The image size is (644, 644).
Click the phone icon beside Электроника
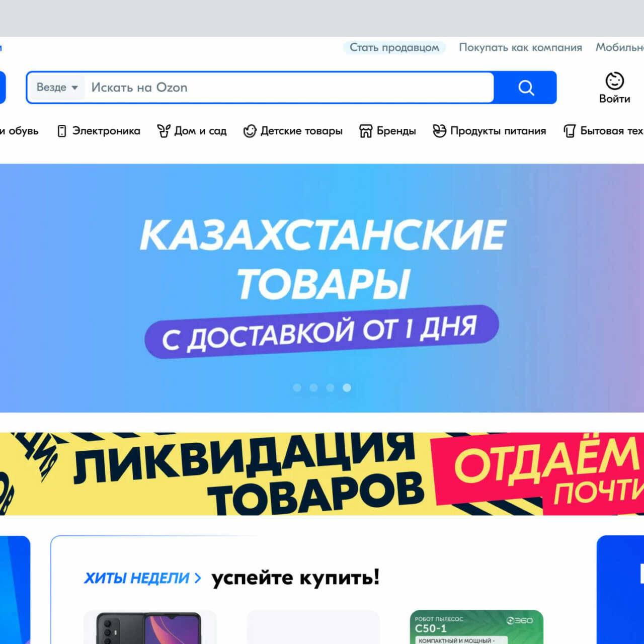62,131
